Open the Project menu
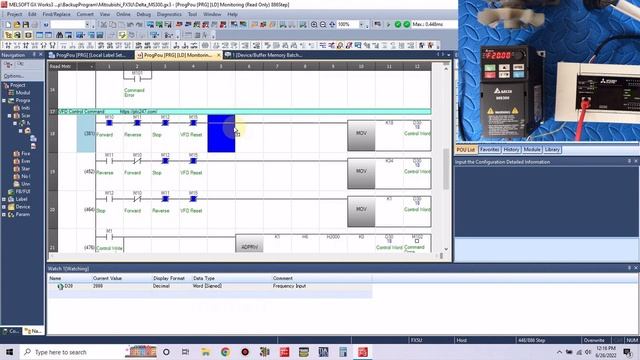The width and height of the screenshot is (640, 360). (x=15, y=14)
